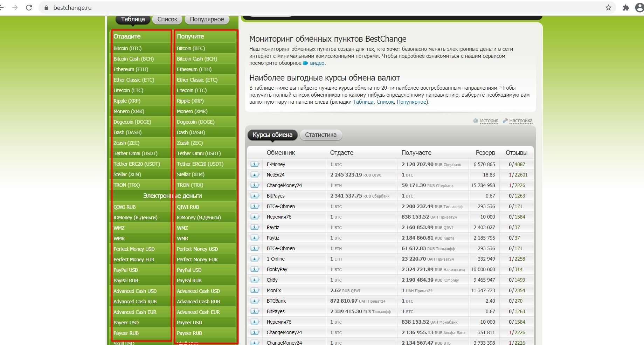Click the Отзывы column header
Viewport: 644px width, 345px height.
pos(517,153)
